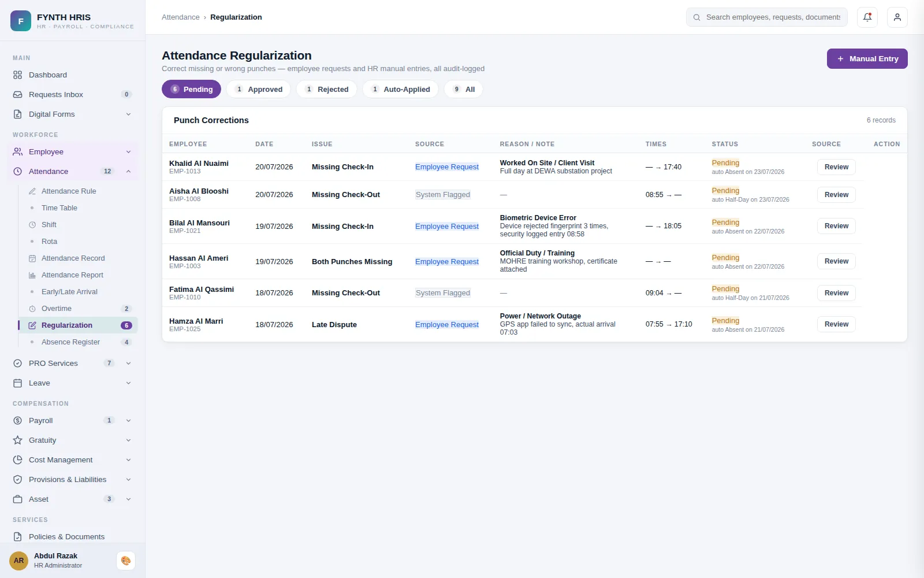Click the theme palette icon near Abdul Razak
This screenshot has width=924, height=578.
pyautogui.click(x=126, y=561)
